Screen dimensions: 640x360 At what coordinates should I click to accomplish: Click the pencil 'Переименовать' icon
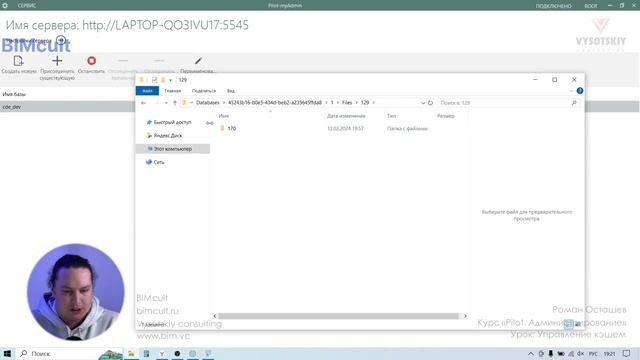pyautogui.click(x=198, y=61)
